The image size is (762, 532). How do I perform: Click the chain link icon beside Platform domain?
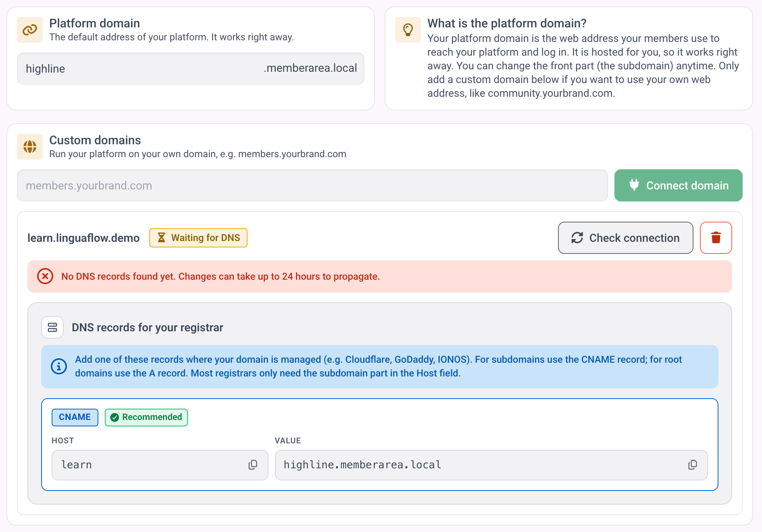[x=30, y=30]
